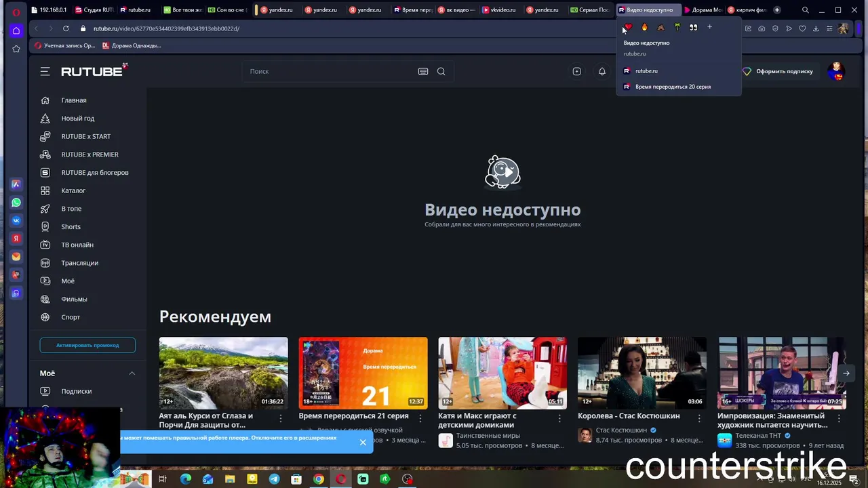The width and height of the screenshot is (868, 488).
Task: Open the user profile avatar
Action: point(837,71)
